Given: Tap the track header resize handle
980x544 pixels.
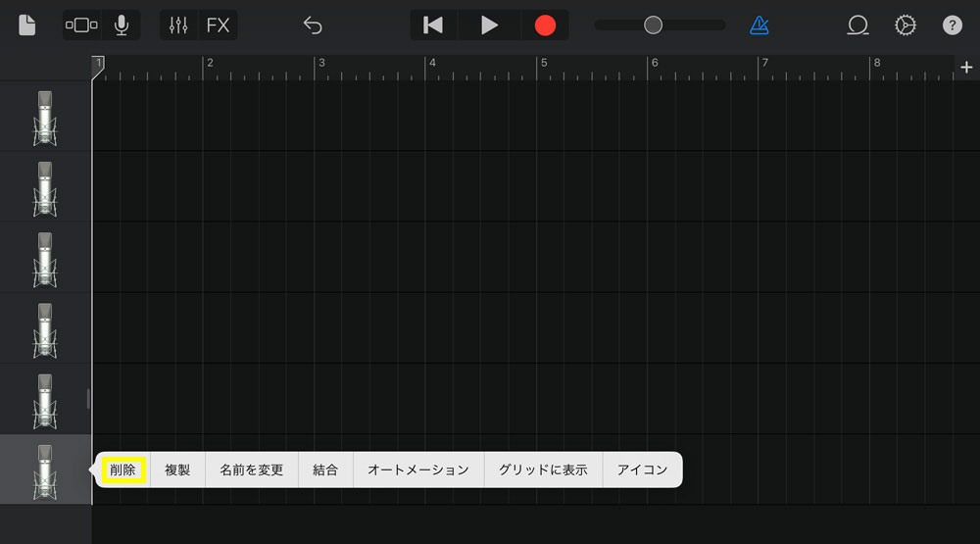Looking at the screenshot, I should coord(88,399).
